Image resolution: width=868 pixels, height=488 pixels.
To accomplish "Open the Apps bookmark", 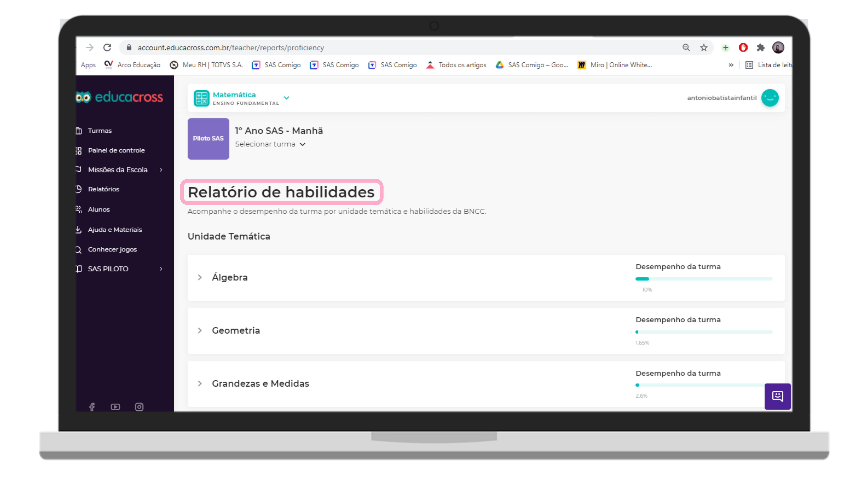I will (88, 65).
